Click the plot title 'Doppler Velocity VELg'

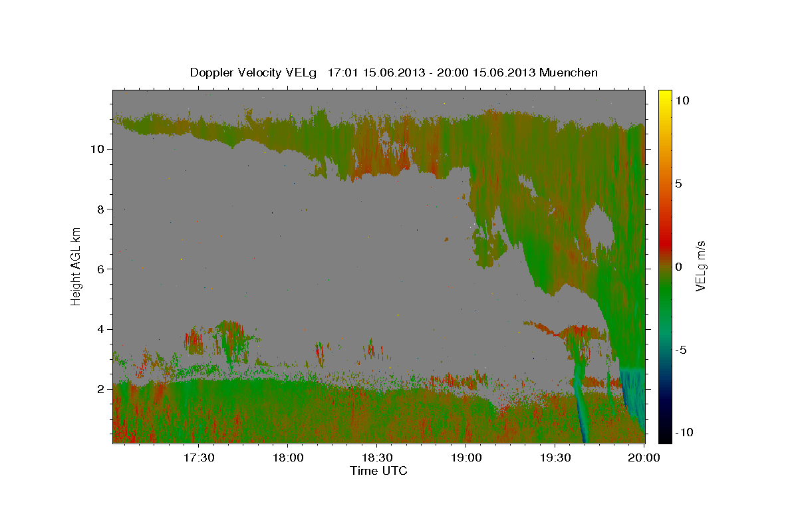pos(254,72)
